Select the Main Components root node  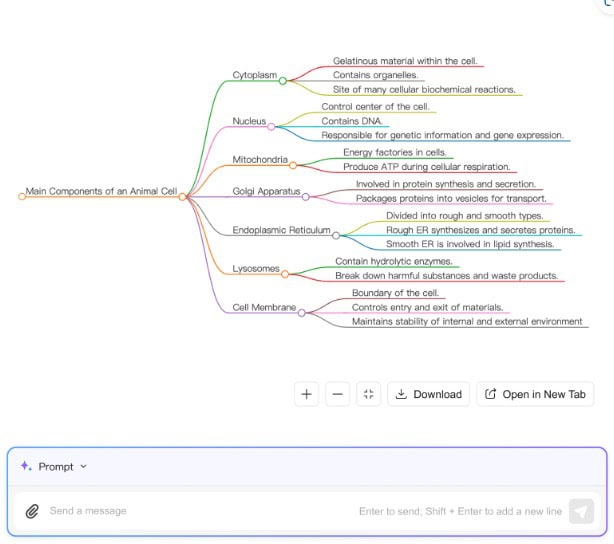pyautogui.click(x=100, y=190)
